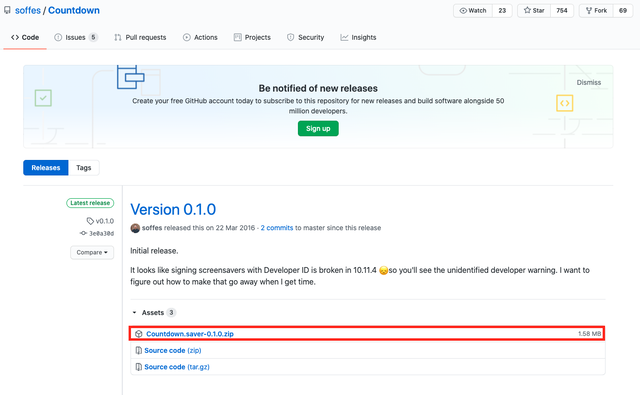Click the Pull requests branch icon
Viewport: 640px width, 395px height.
point(118,38)
